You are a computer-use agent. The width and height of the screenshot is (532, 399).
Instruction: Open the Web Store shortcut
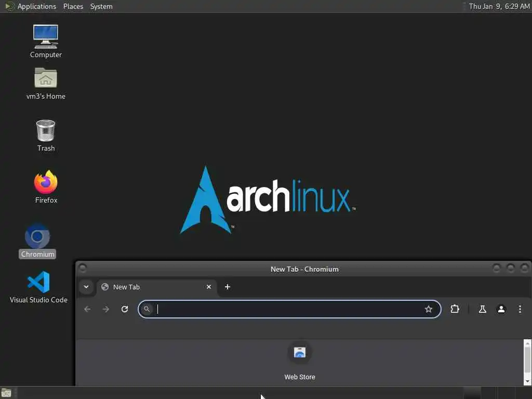300,362
